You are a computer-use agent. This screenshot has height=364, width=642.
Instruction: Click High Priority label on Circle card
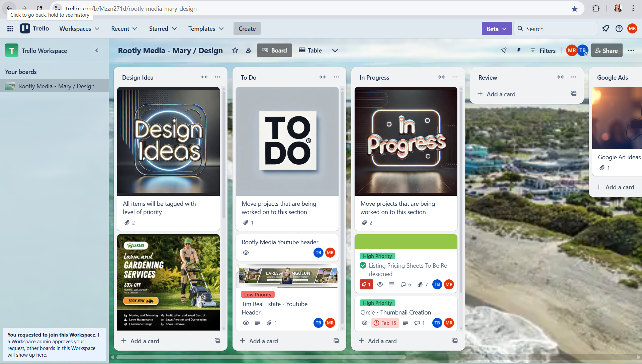(377, 303)
